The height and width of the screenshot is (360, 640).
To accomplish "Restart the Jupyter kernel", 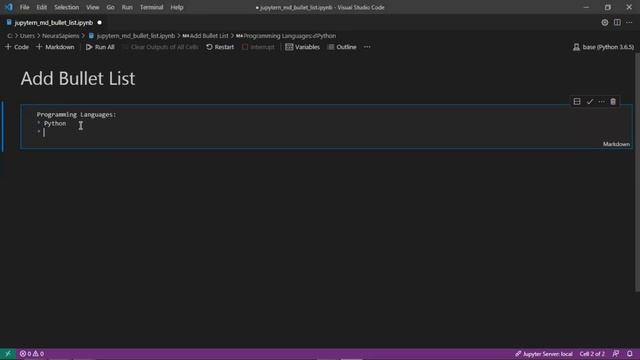I will (x=220, y=47).
